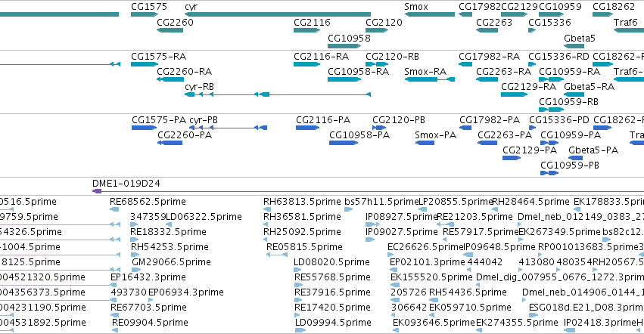Select EST label EP06934.3prime
This screenshot has height=334, width=644.
click(x=185, y=292)
